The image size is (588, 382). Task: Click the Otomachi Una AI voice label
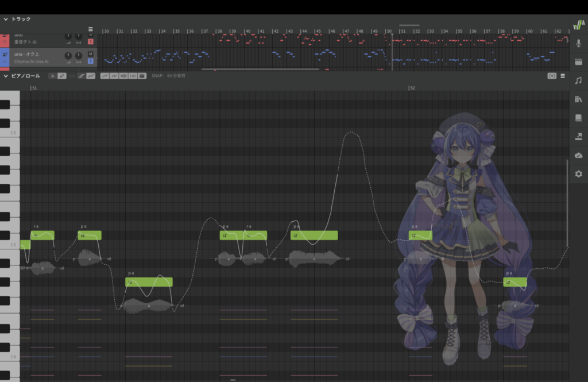(x=31, y=61)
